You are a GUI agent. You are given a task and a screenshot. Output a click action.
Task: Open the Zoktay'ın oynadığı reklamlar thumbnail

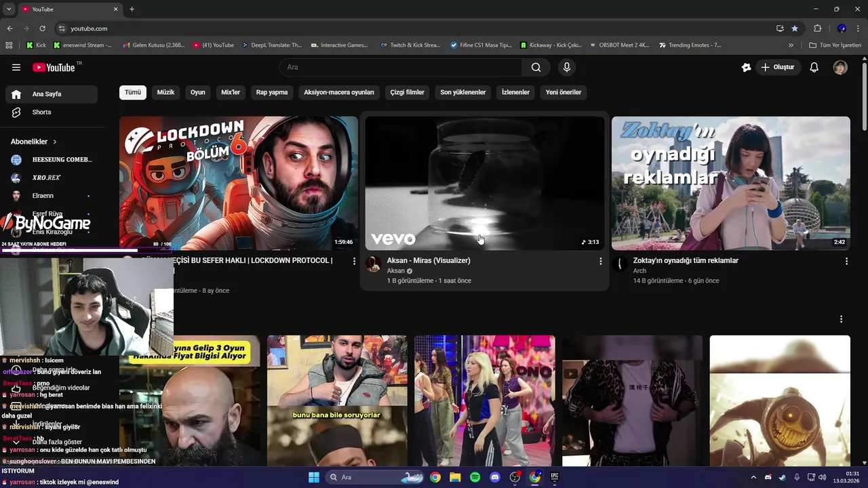(x=730, y=183)
